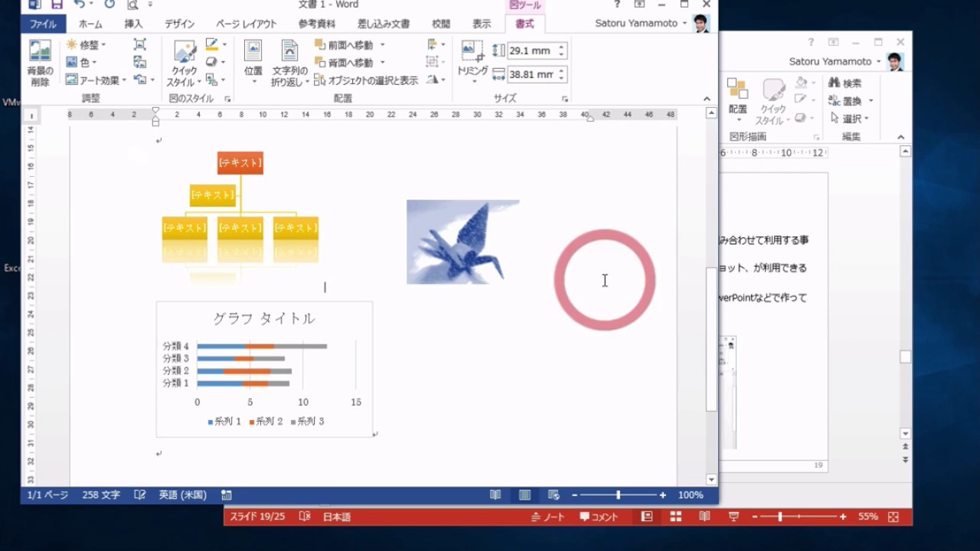Switch PowerPoint to slide sorter view
The width and height of the screenshot is (980, 551).
(675, 517)
